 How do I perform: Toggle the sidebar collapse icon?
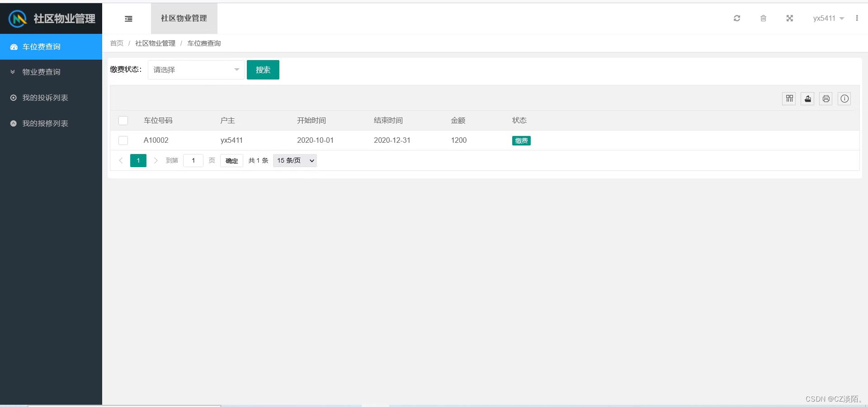[128, 19]
